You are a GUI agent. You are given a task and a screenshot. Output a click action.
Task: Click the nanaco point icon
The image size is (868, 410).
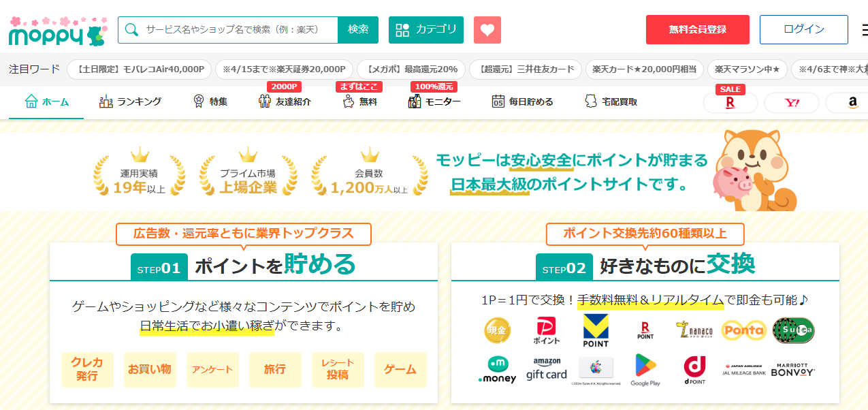694,330
